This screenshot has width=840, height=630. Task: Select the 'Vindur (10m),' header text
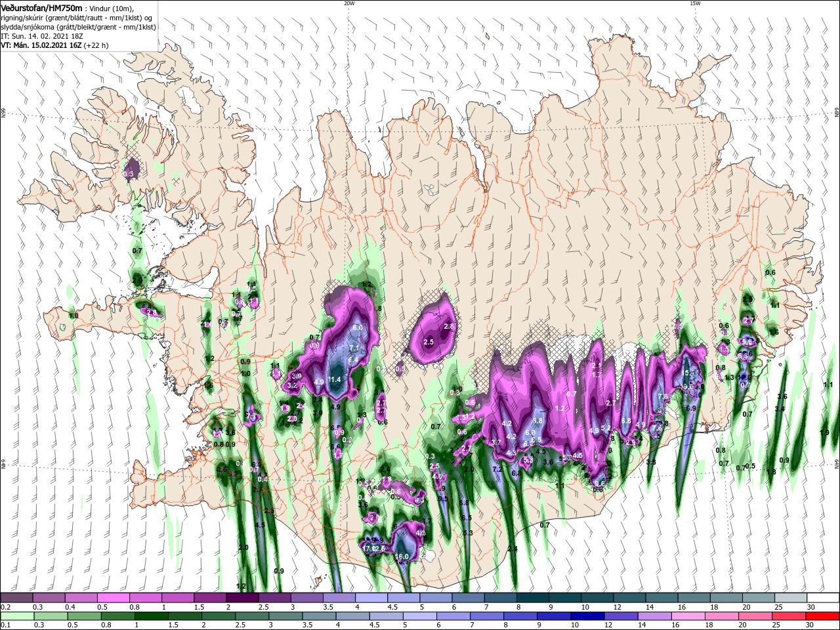click(x=112, y=8)
